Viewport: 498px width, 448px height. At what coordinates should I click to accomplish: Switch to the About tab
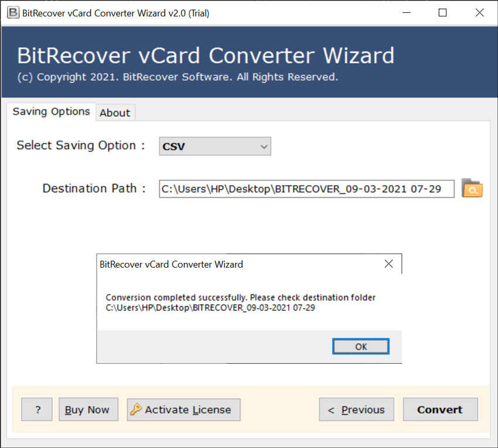point(115,112)
